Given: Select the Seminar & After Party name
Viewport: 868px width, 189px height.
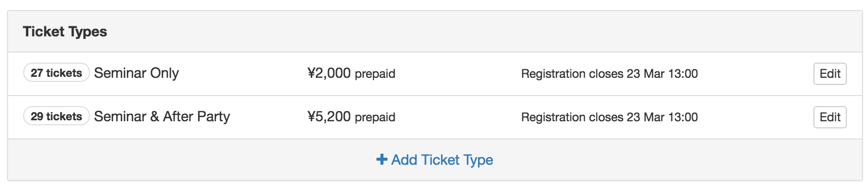Looking at the screenshot, I should tap(162, 117).
